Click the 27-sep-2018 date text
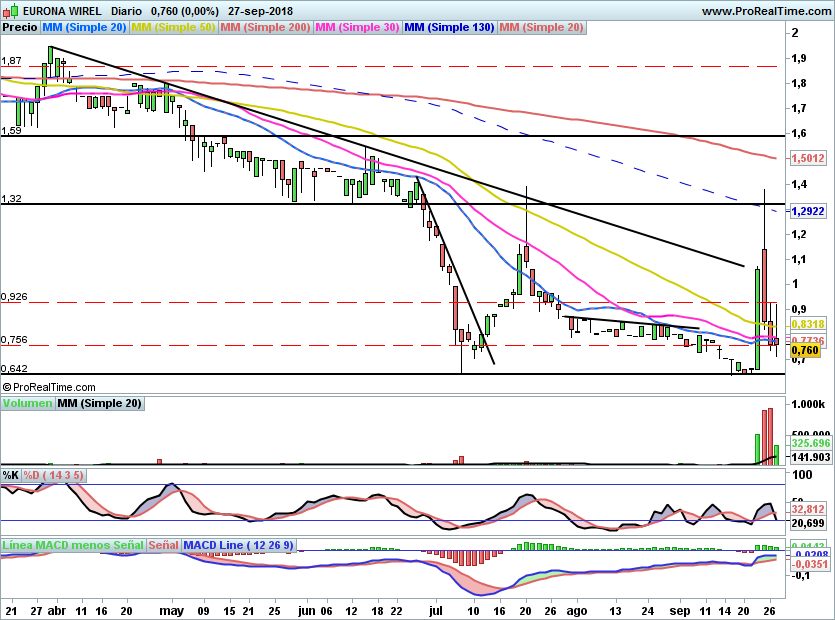835x620 pixels. point(260,11)
